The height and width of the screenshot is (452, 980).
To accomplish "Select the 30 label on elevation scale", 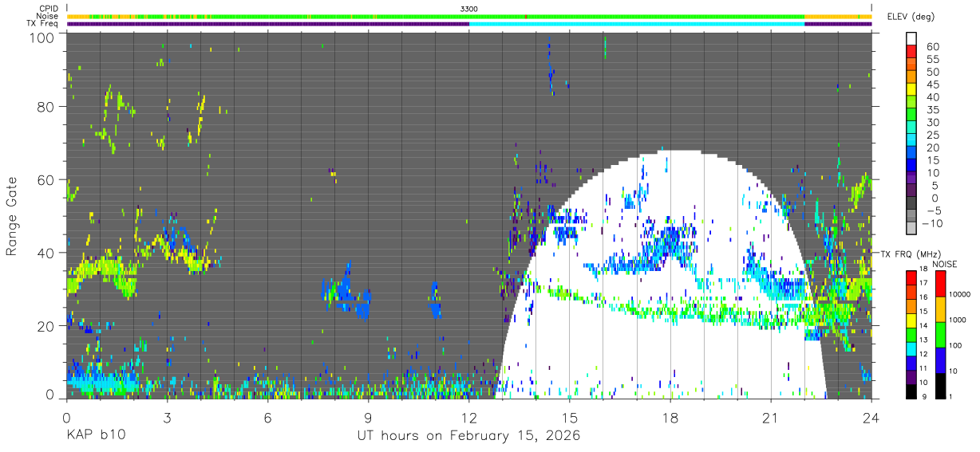I will pos(932,123).
